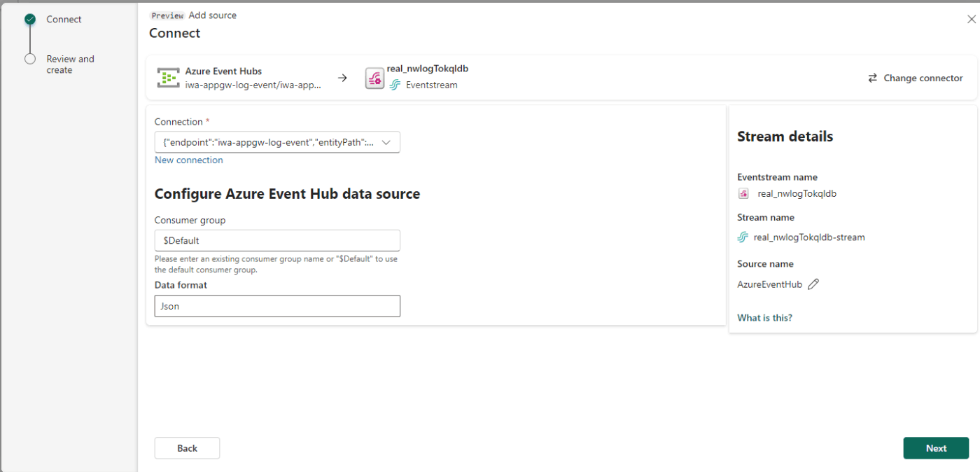Click the Preview badge label
This screenshot has height=472, width=980.
coord(168,15)
